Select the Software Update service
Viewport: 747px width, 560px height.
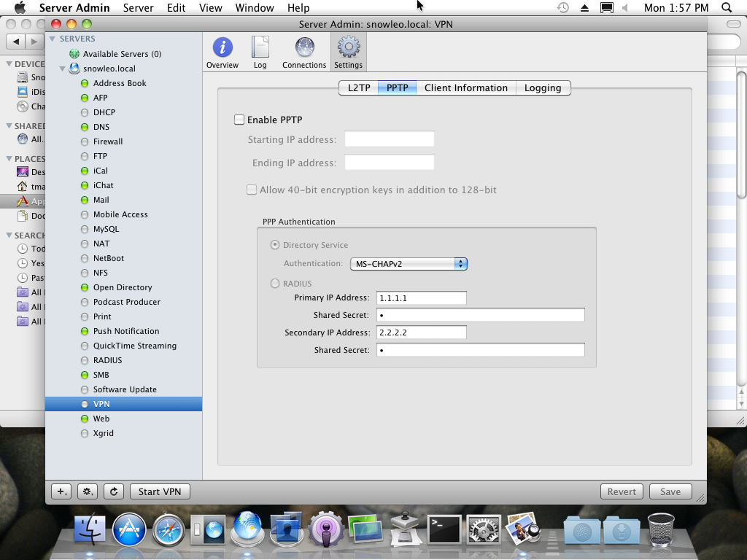[x=124, y=389]
